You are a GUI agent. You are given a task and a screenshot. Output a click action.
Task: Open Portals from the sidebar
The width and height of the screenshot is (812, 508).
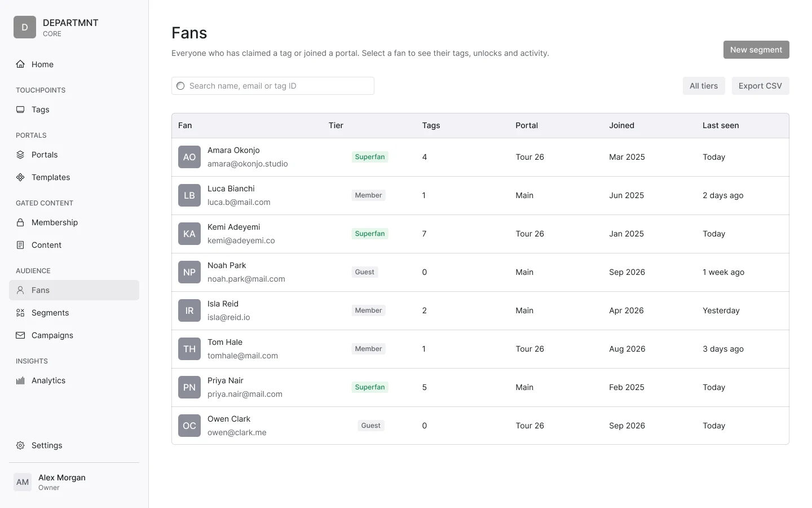coord(74,155)
